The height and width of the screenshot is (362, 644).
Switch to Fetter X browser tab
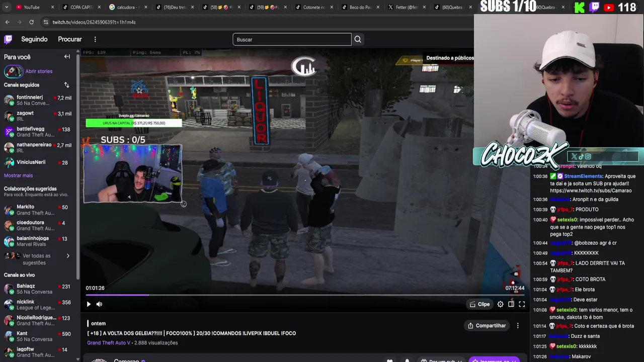[407, 7]
